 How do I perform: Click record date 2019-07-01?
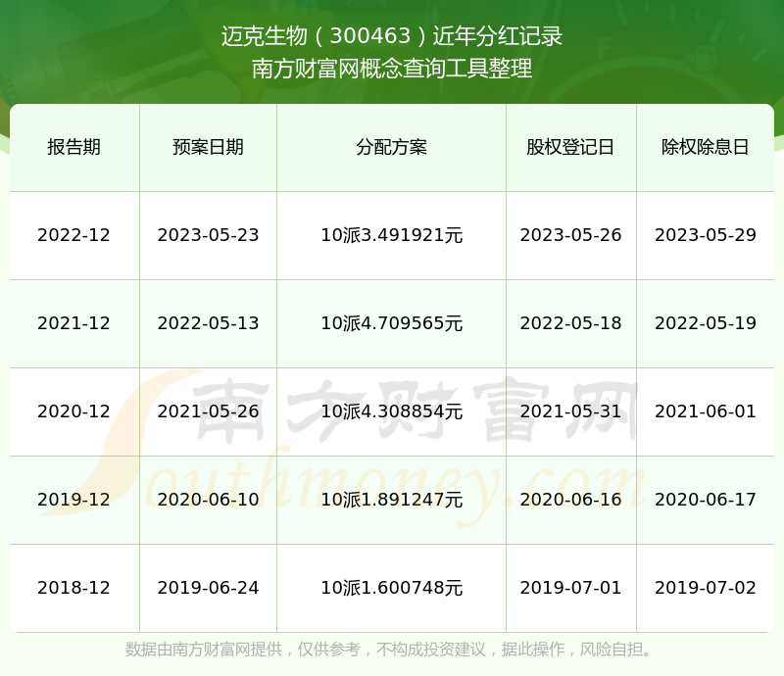pos(570,588)
